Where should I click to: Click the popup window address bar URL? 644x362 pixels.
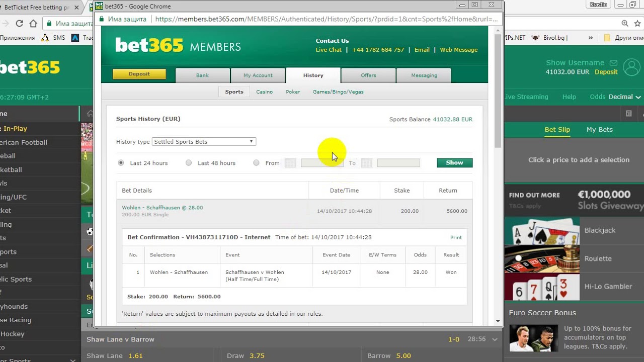[x=326, y=19]
